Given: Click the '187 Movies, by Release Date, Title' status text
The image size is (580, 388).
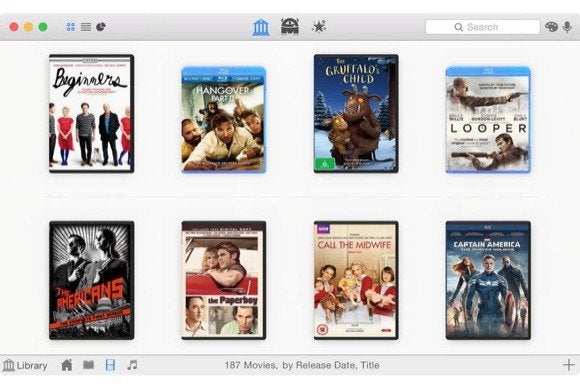Looking at the screenshot, I should [x=302, y=365].
